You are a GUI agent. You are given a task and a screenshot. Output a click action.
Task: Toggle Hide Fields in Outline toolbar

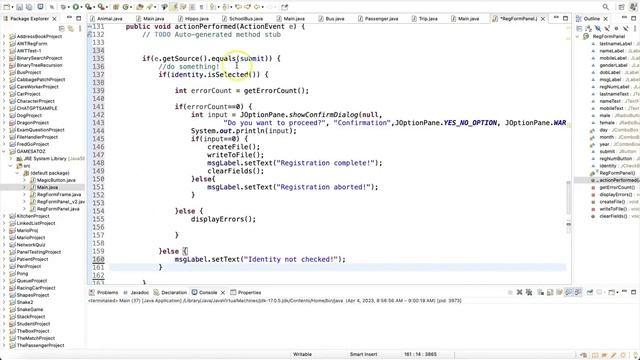click(598, 28)
